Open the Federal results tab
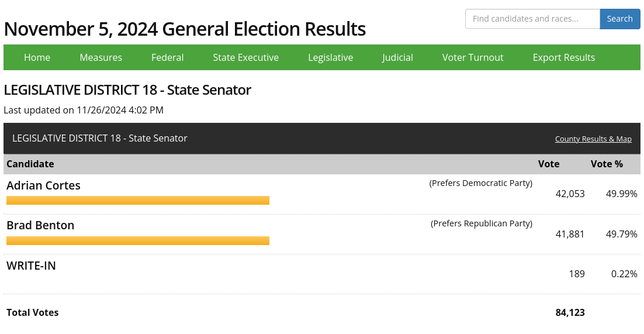Viewport: 644px width, 334px height. tap(167, 57)
